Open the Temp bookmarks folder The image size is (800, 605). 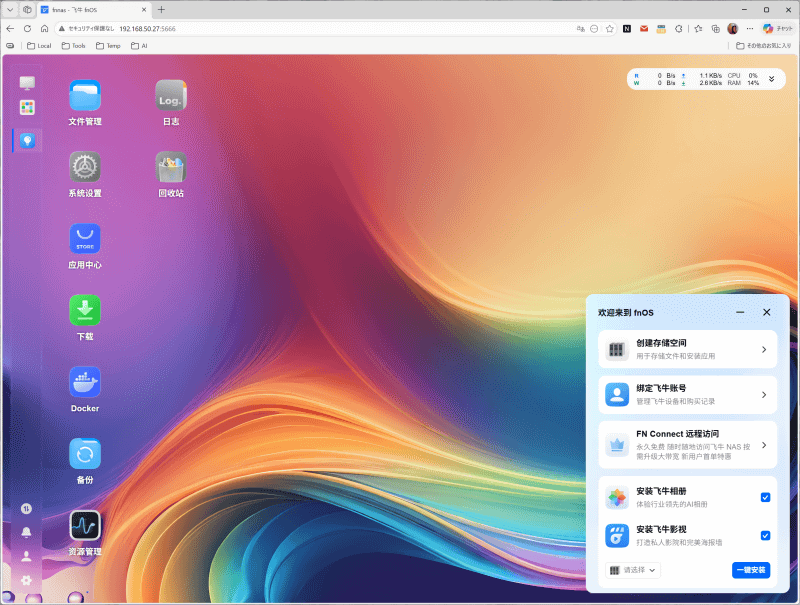pyautogui.click(x=108, y=46)
